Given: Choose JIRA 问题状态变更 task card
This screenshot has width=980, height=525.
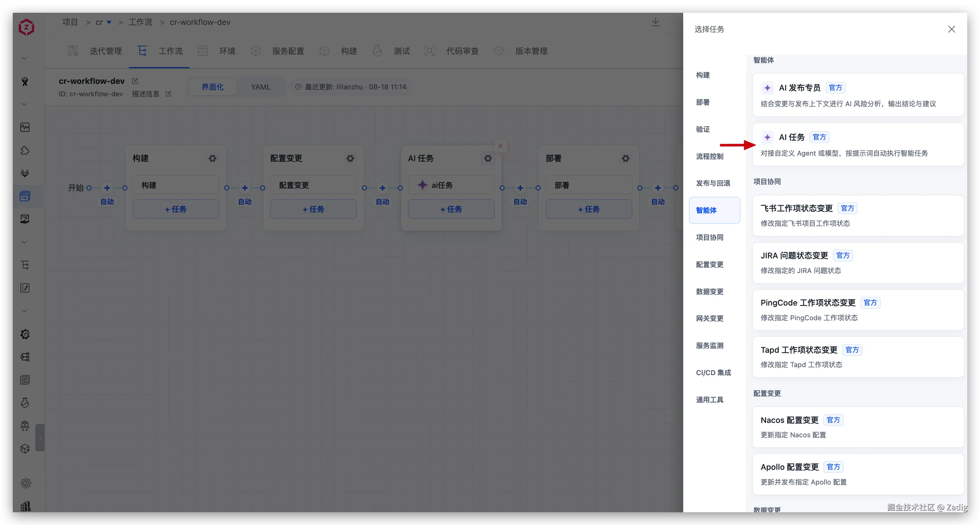Looking at the screenshot, I should pos(858,263).
